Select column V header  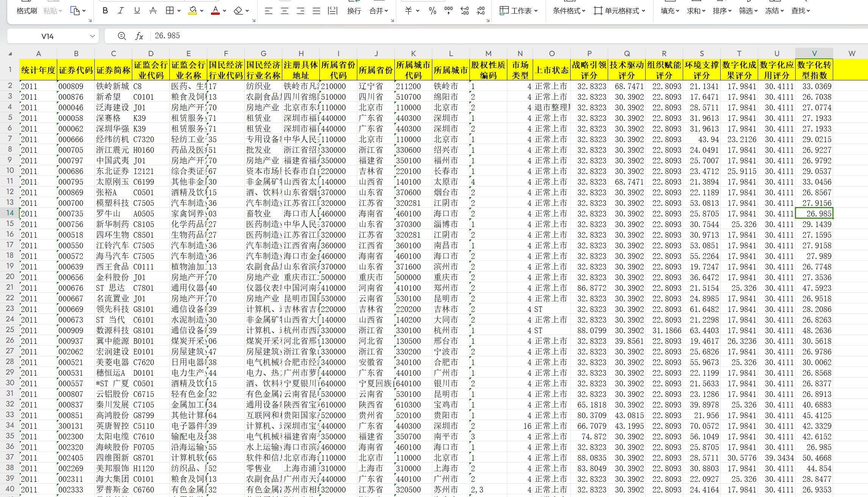tap(814, 53)
